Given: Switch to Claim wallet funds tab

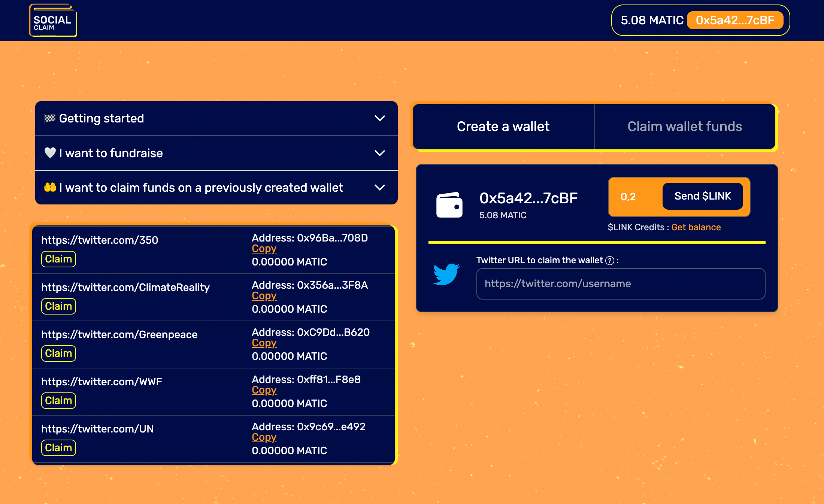Looking at the screenshot, I should tap(684, 127).
